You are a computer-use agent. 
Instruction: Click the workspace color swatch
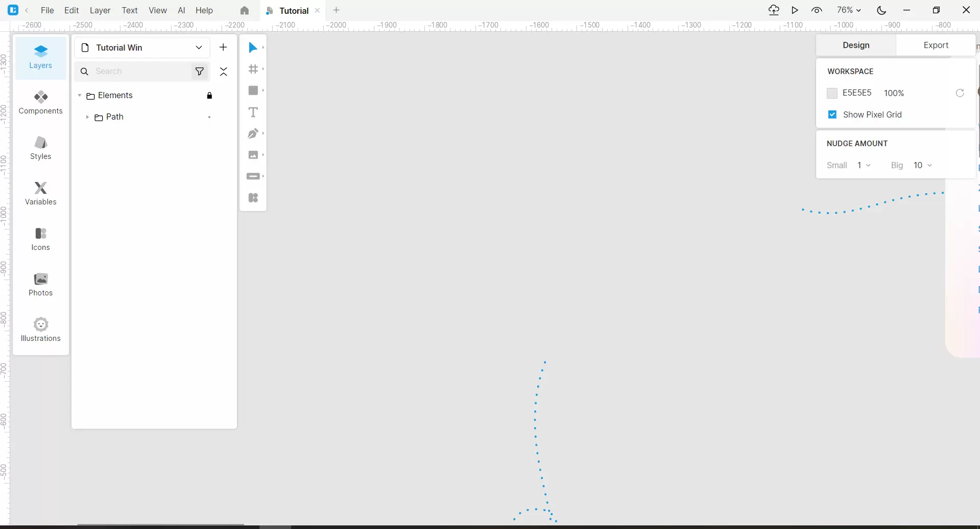(x=832, y=93)
